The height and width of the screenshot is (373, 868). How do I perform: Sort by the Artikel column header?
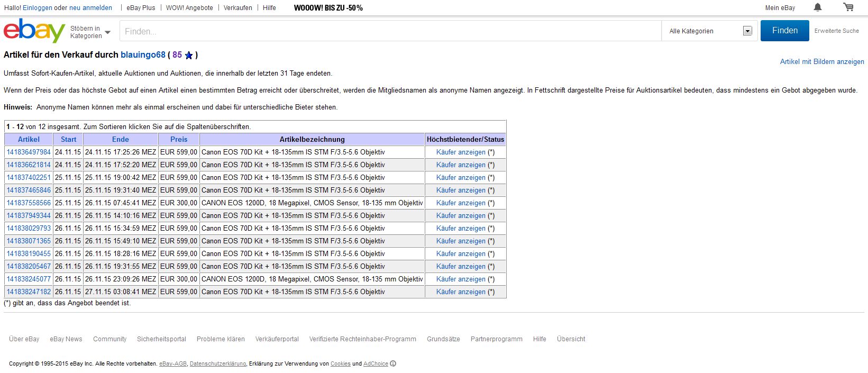tap(29, 139)
